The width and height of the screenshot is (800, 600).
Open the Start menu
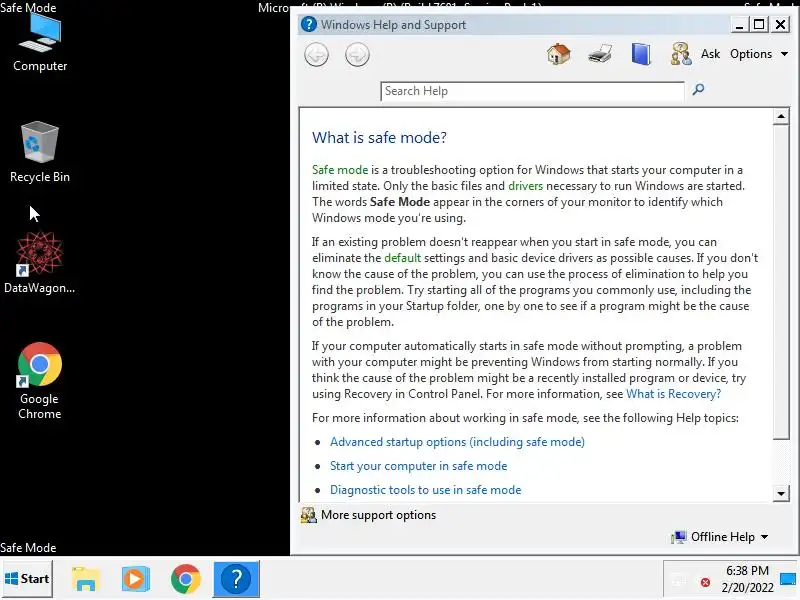pyautogui.click(x=27, y=579)
